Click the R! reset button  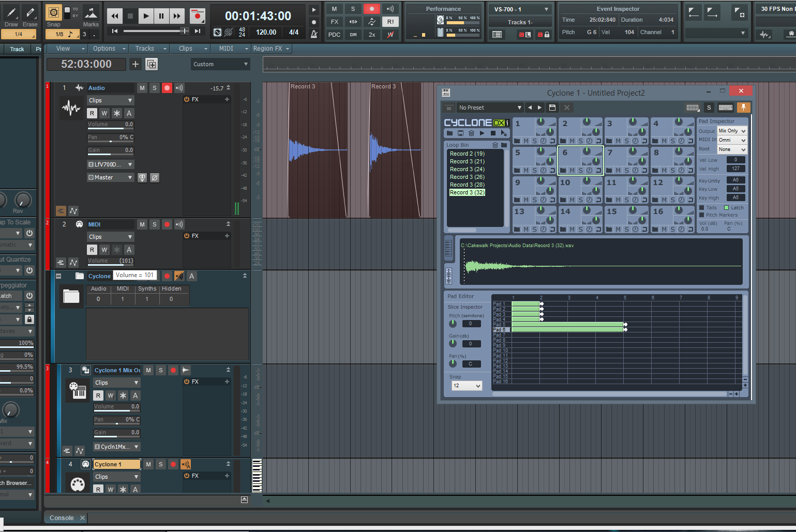coord(391,22)
